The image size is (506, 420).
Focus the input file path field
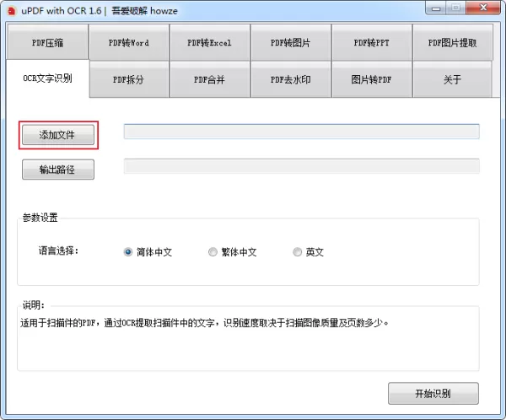[301, 132]
